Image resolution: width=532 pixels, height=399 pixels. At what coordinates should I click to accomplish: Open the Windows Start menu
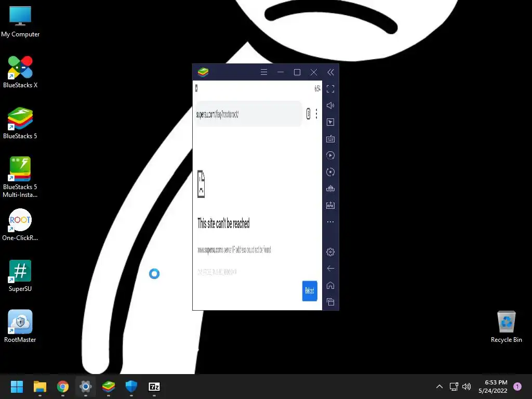pyautogui.click(x=17, y=387)
